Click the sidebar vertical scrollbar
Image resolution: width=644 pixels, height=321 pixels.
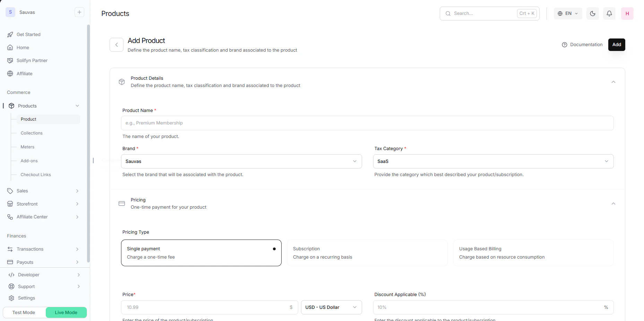click(88, 144)
